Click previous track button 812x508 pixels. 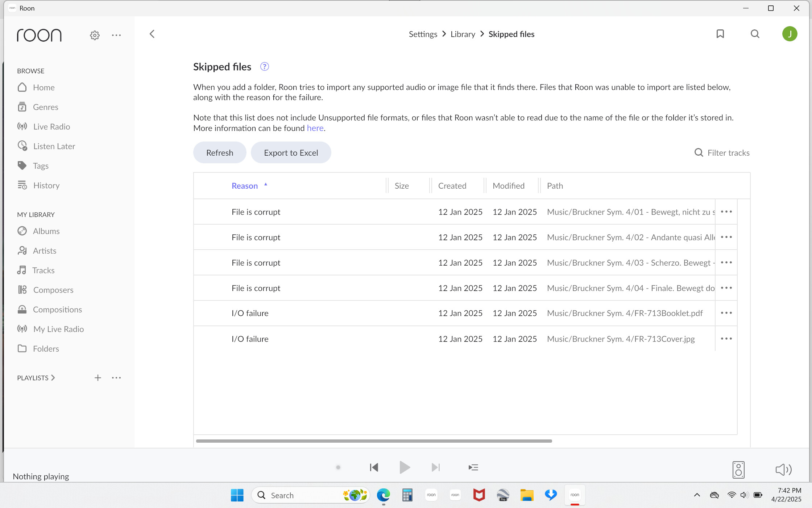click(x=374, y=467)
